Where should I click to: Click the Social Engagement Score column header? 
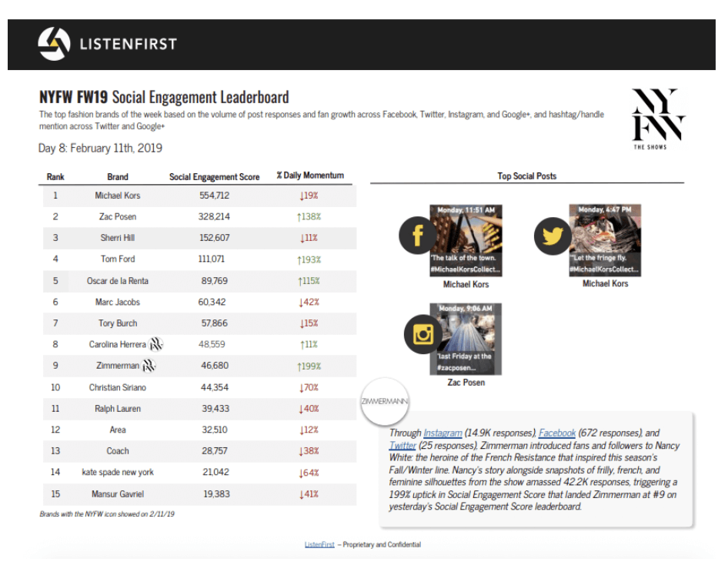tap(214, 177)
